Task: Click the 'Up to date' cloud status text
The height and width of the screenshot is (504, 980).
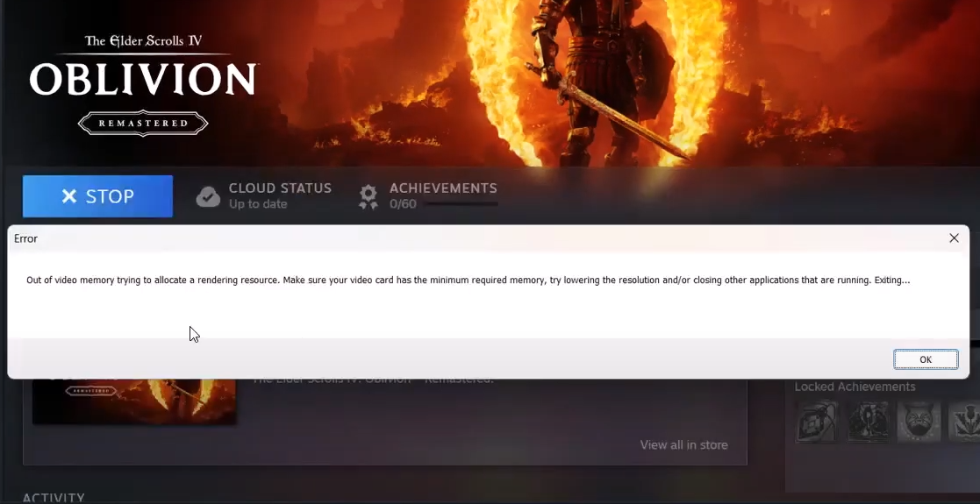Action: click(x=257, y=203)
